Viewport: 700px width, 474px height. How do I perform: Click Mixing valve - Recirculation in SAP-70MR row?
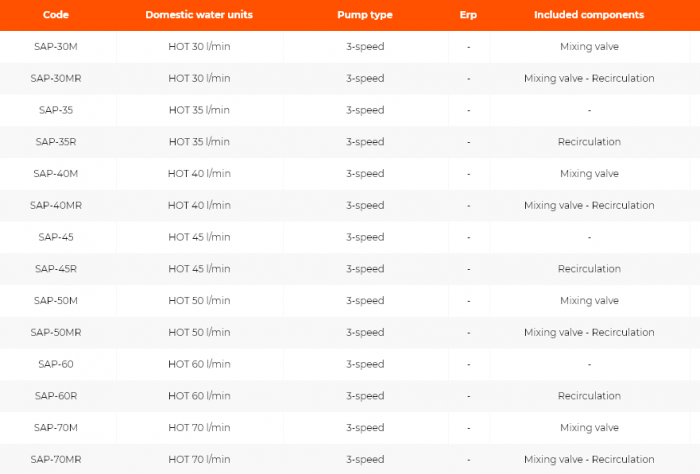[x=589, y=459]
